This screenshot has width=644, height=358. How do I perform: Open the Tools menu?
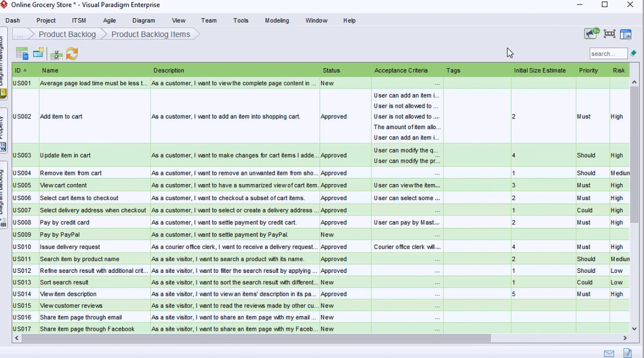pyautogui.click(x=241, y=21)
